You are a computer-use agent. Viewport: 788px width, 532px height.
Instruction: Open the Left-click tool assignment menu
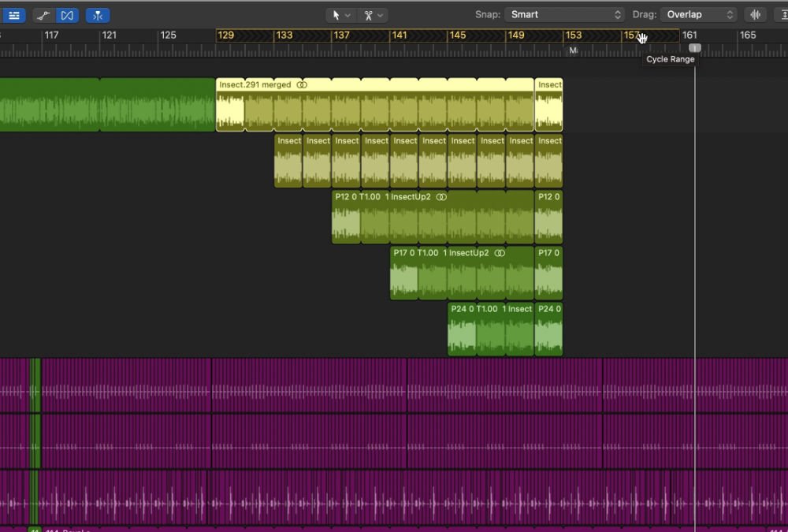(347, 14)
